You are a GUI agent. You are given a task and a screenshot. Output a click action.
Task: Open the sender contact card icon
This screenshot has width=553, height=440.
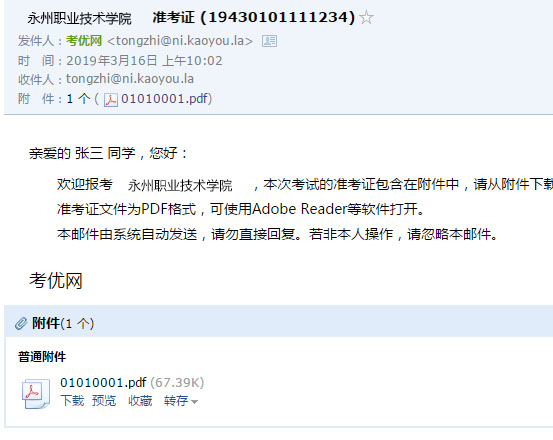pos(269,41)
